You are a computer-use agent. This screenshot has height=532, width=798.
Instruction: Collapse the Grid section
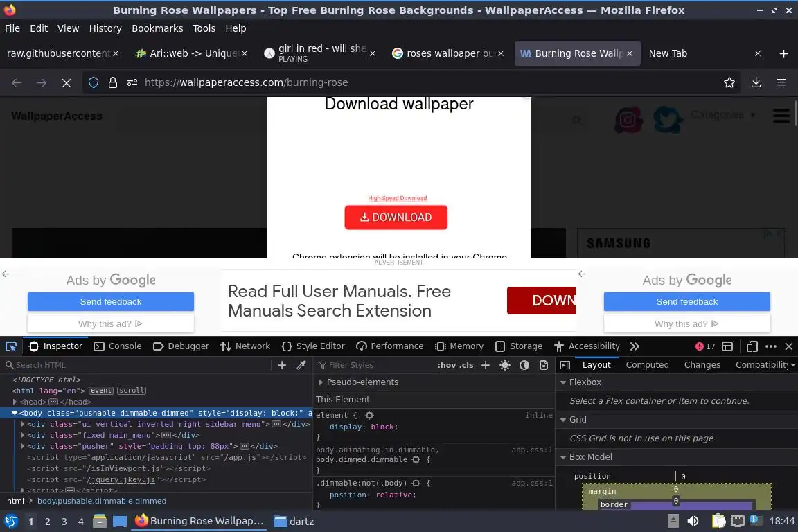pos(563,420)
